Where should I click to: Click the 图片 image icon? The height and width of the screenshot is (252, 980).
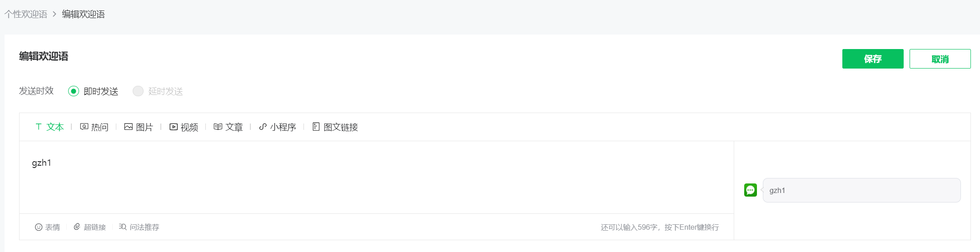129,127
